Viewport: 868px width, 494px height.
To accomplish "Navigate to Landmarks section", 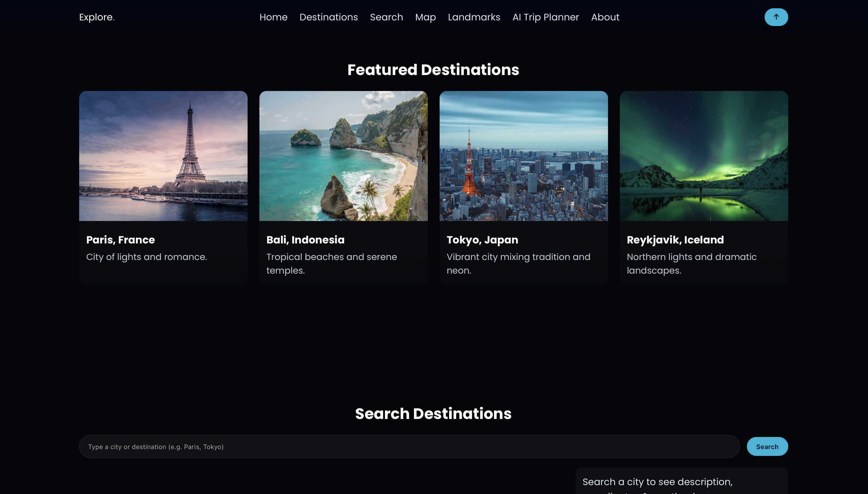I will (x=474, y=17).
